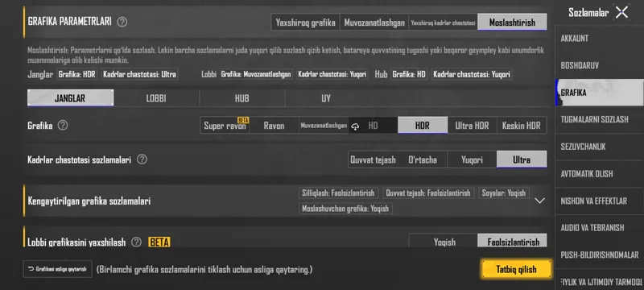Viewport: 644px width, 290px height.
Task: Tap the cloud download icon next to HD
Action: click(356, 126)
